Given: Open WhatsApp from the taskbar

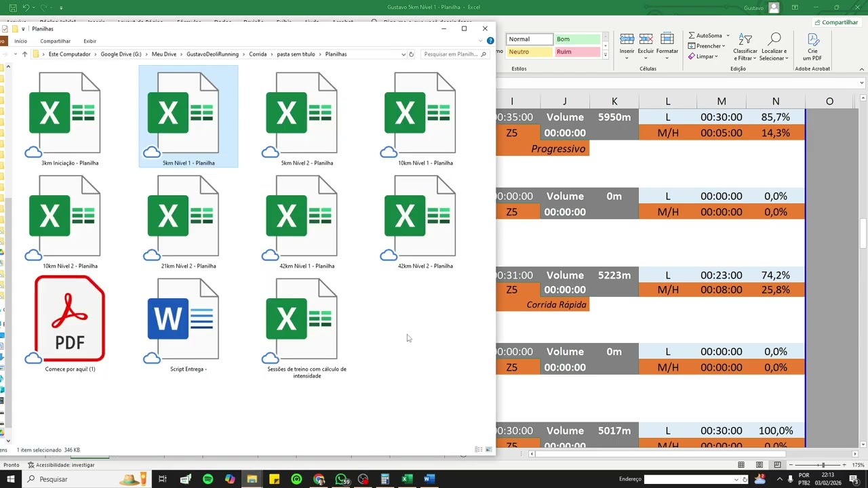Looking at the screenshot, I should 341,479.
